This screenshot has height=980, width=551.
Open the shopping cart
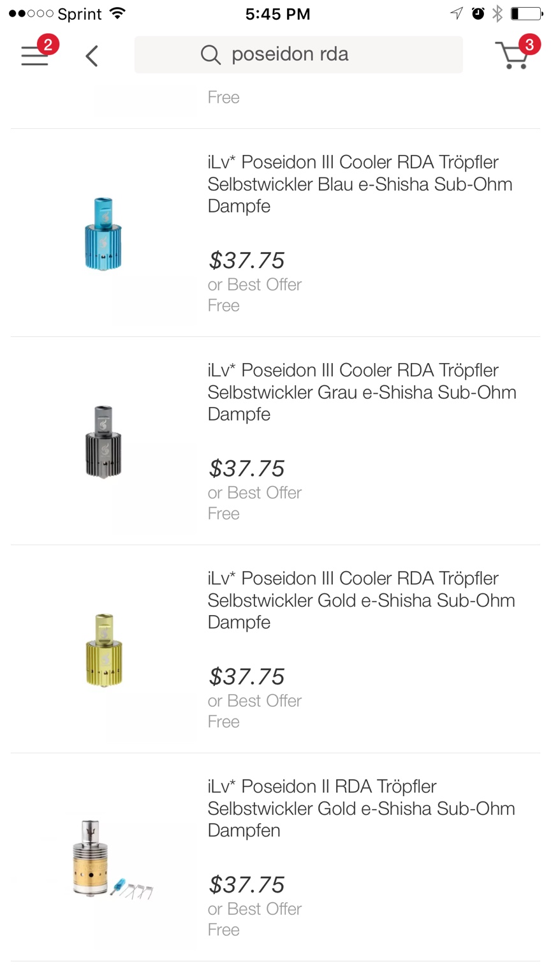[x=513, y=55]
